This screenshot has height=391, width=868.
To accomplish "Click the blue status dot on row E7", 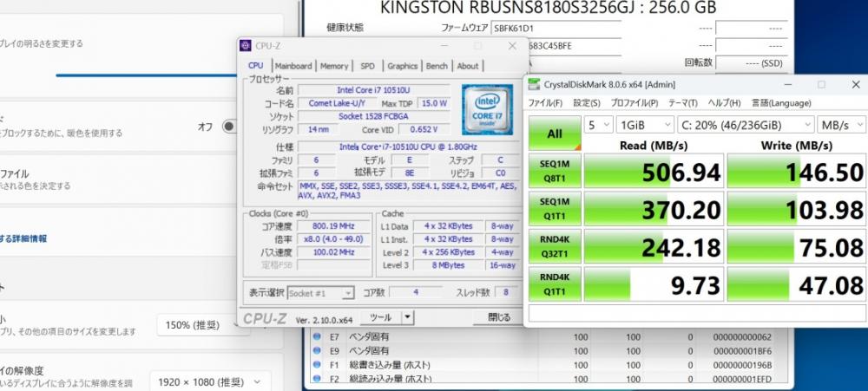I will coord(317,336).
